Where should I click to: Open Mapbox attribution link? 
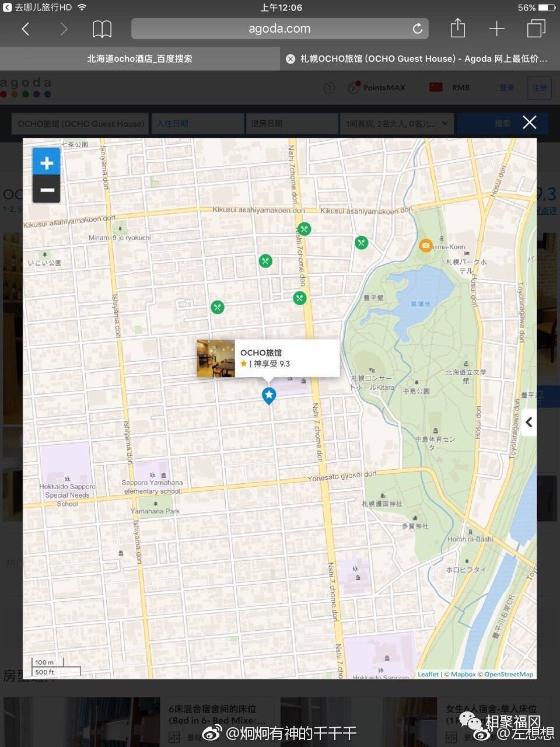463,674
